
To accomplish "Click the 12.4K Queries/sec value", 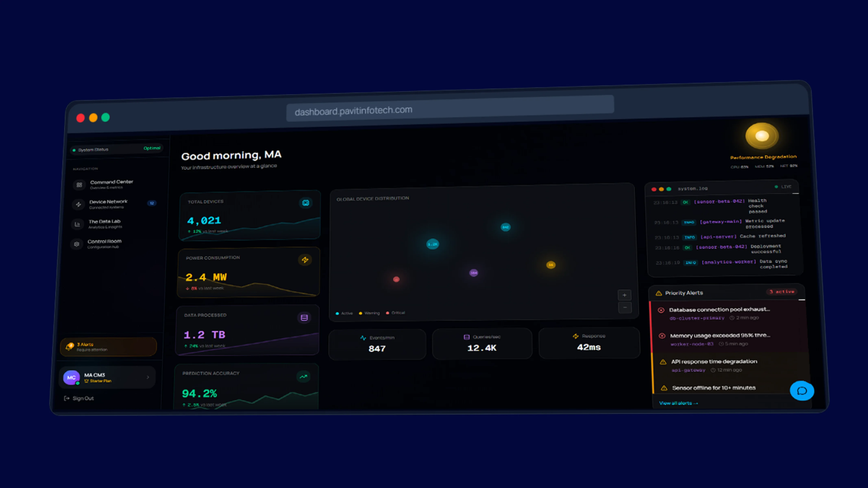I will [482, 348].
